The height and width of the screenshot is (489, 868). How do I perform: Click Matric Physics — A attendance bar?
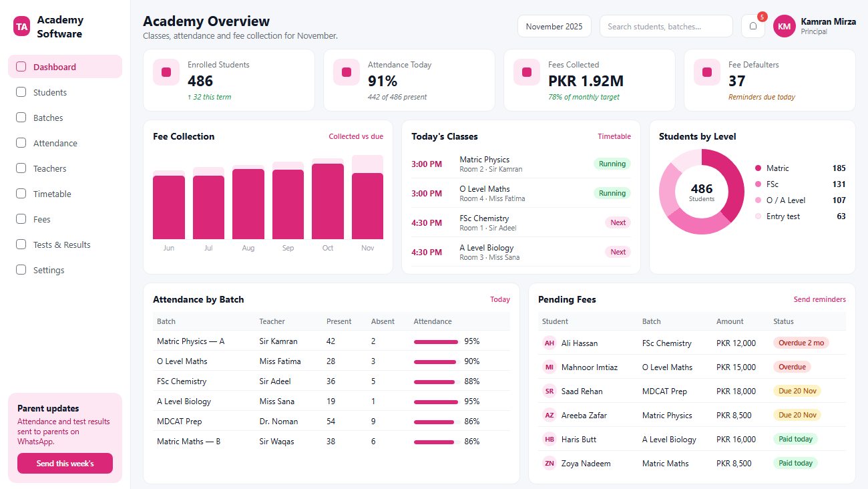click(x=436, y=341)
